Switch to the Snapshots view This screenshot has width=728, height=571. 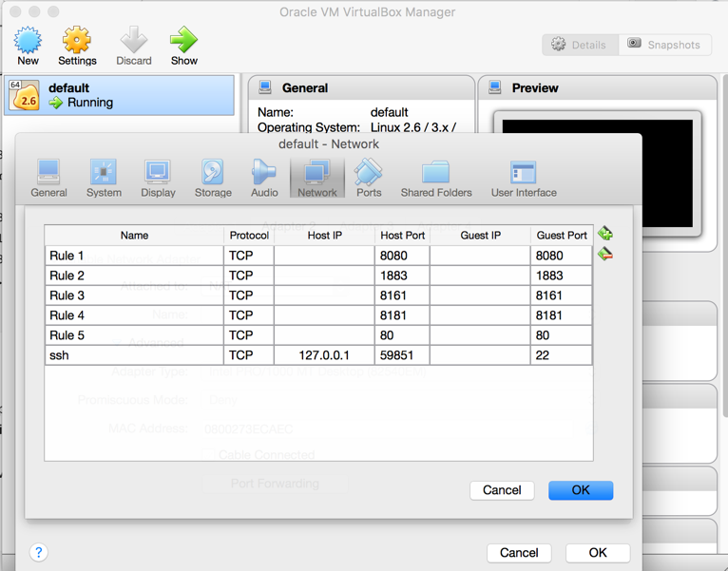coord(665,45)
